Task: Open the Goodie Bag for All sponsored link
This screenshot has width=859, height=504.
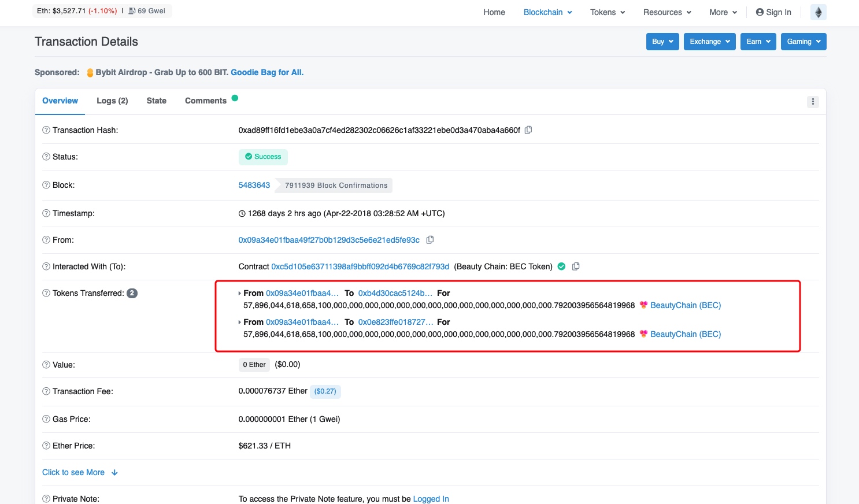Action: [267, 72]
